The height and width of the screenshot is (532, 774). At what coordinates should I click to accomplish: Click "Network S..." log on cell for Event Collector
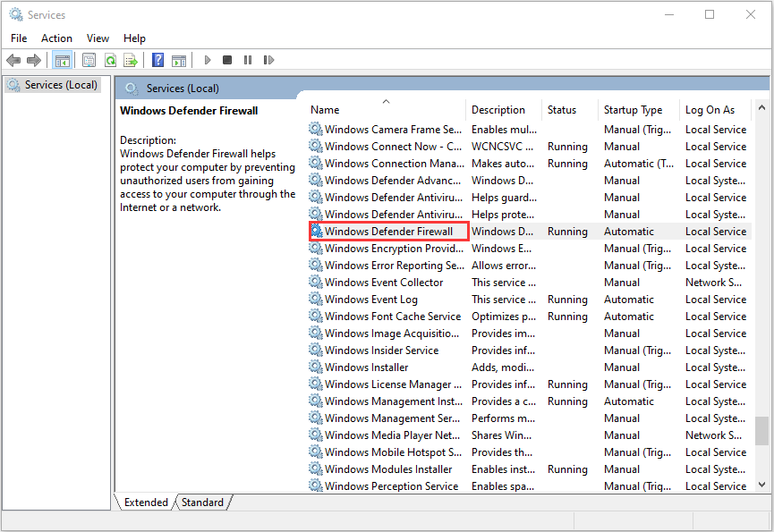[714, 282]
